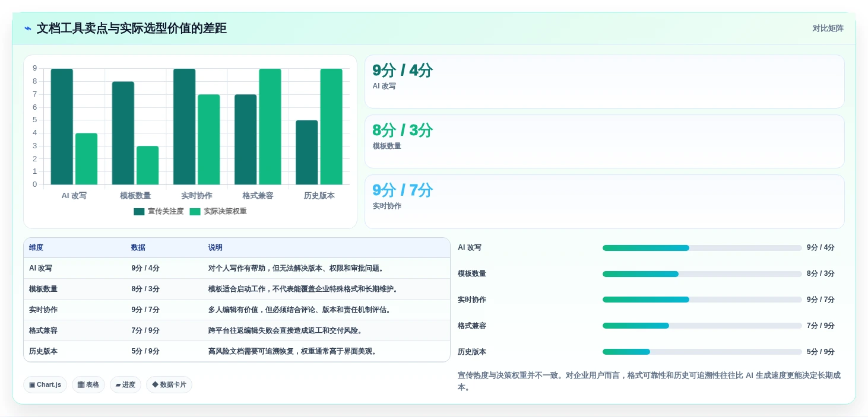
Task: Click the light green 格式兼容 chart bar
Action: pos(270,126)
